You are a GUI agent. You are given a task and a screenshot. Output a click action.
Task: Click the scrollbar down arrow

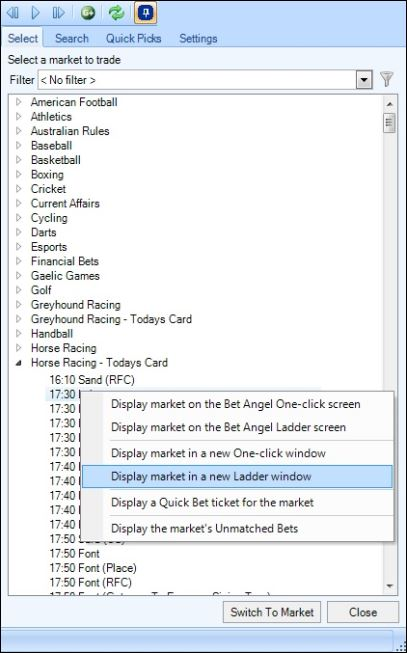(x=390, y=586)
